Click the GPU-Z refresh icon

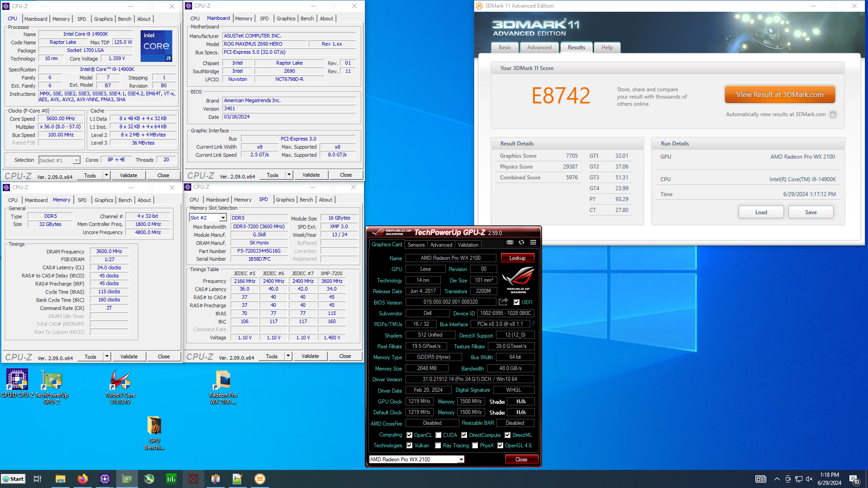[521, 243]
